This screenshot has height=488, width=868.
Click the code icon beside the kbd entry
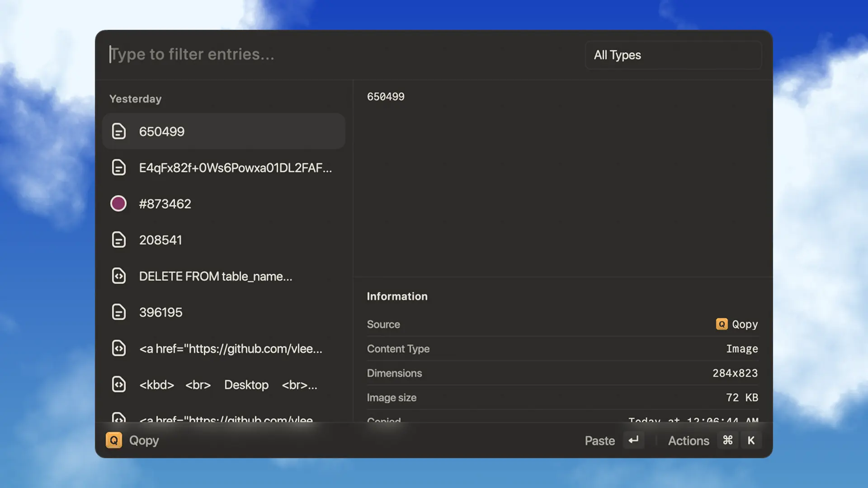click(x=118, y=385)
